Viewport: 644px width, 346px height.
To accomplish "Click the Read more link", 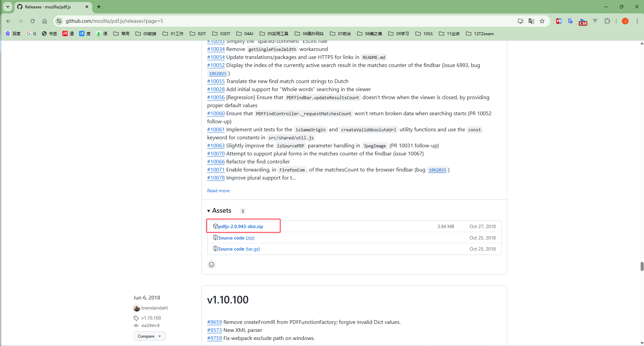I will [x=218, y=191].
